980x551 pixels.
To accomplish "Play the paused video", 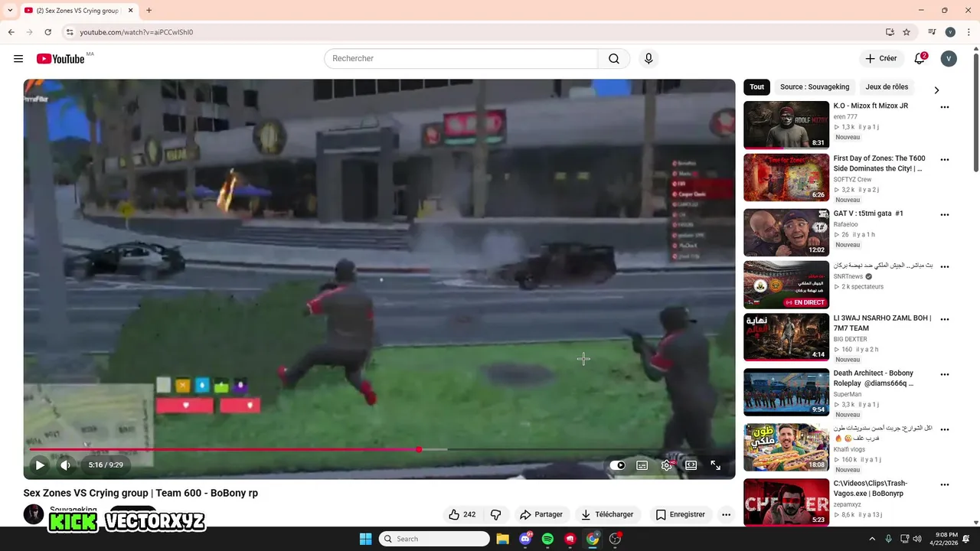I will (40, 465).
